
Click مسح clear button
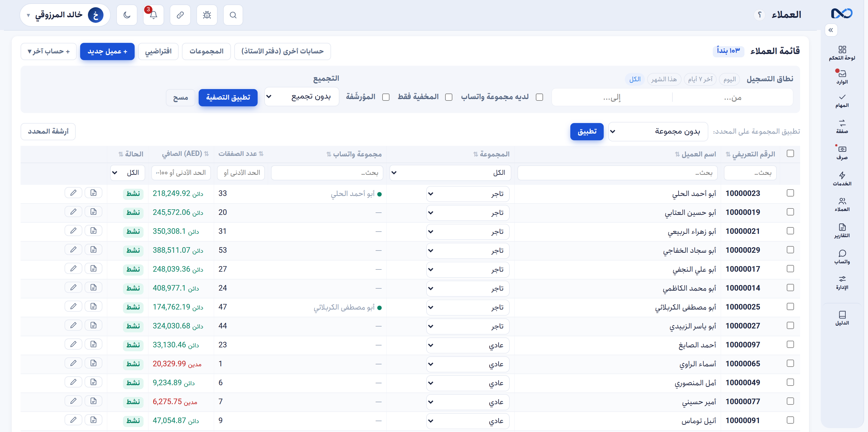pos(180,97)
